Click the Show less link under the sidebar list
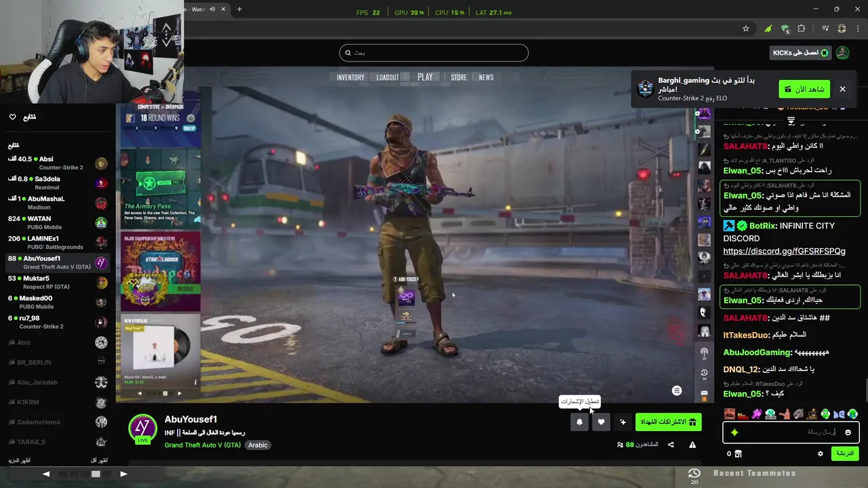Screen dimensions: 868x488 click(100, 460)
